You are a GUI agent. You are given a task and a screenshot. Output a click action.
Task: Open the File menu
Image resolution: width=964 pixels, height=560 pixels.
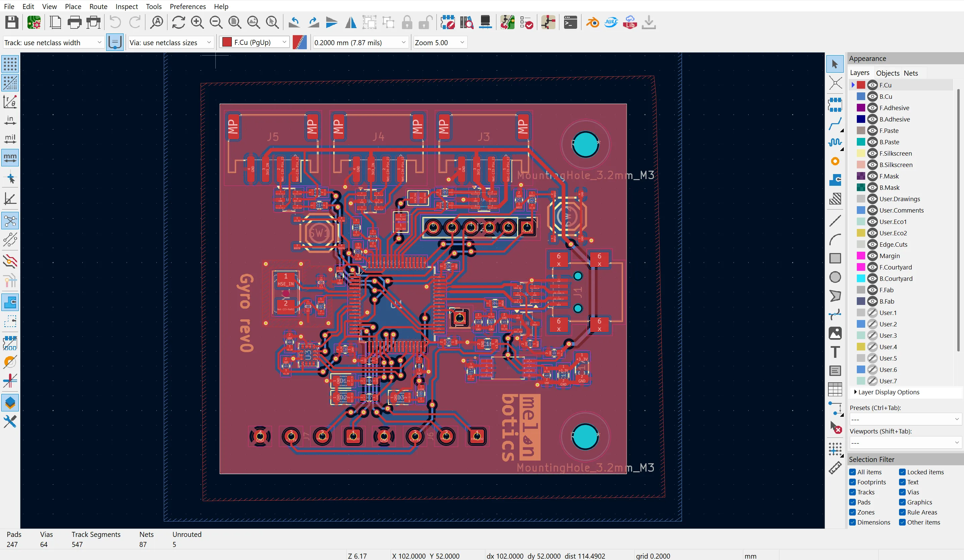9,6
